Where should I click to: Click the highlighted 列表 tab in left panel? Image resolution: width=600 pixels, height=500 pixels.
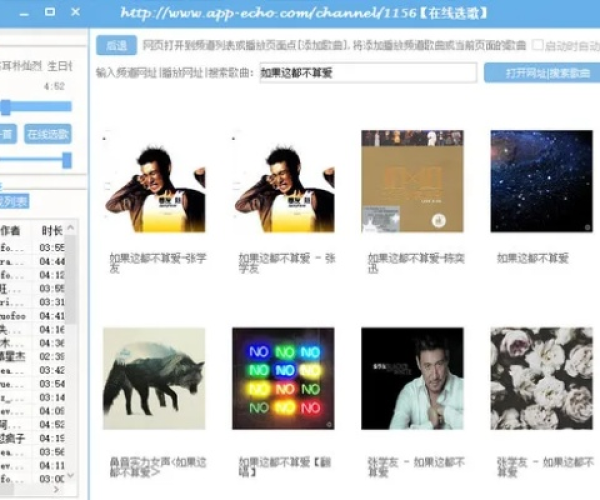[15, 202]
